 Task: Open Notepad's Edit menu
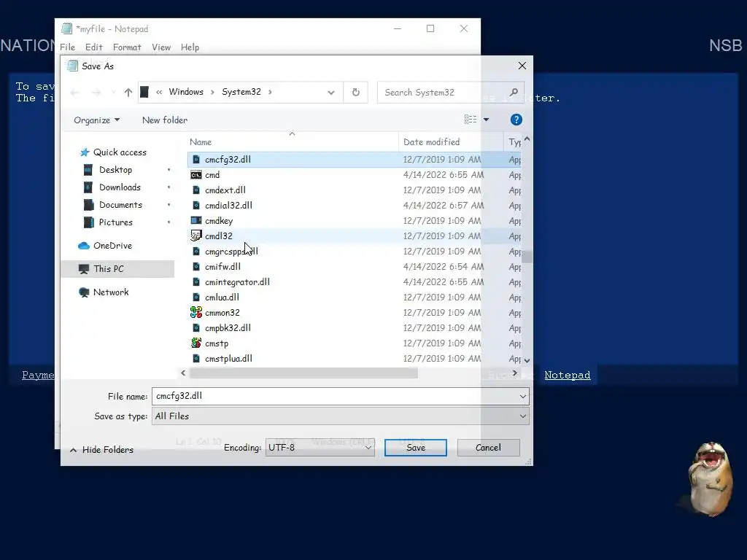(x=94, y=47)
